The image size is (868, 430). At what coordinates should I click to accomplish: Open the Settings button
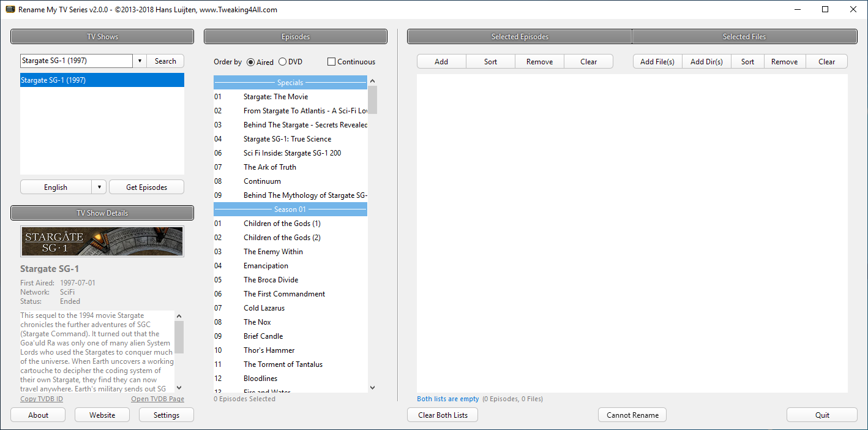point(166,415)
